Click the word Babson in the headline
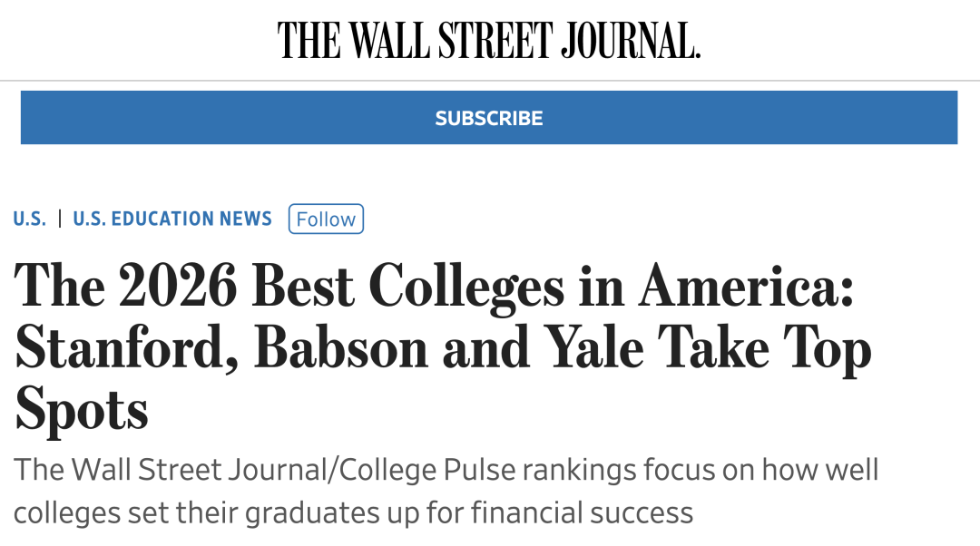Screen dimensions: 980x546 coord(340,350)
